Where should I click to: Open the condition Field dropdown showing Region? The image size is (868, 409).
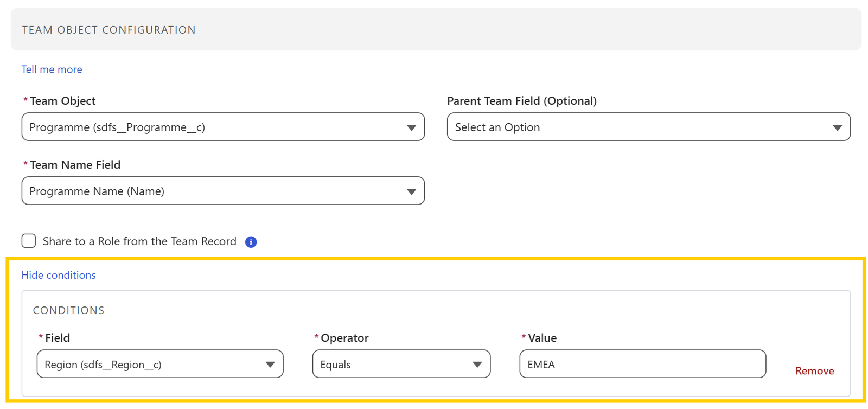click(160, 364)
